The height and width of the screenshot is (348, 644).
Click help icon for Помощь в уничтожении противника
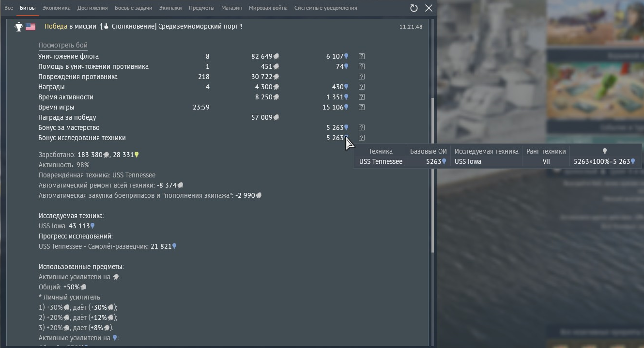coord(361,66)
